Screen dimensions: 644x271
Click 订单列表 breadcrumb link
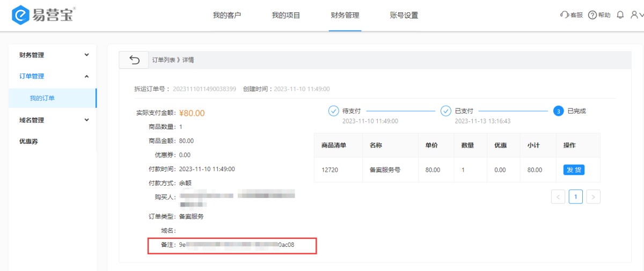pyautogui.click(x=164, y=60)
